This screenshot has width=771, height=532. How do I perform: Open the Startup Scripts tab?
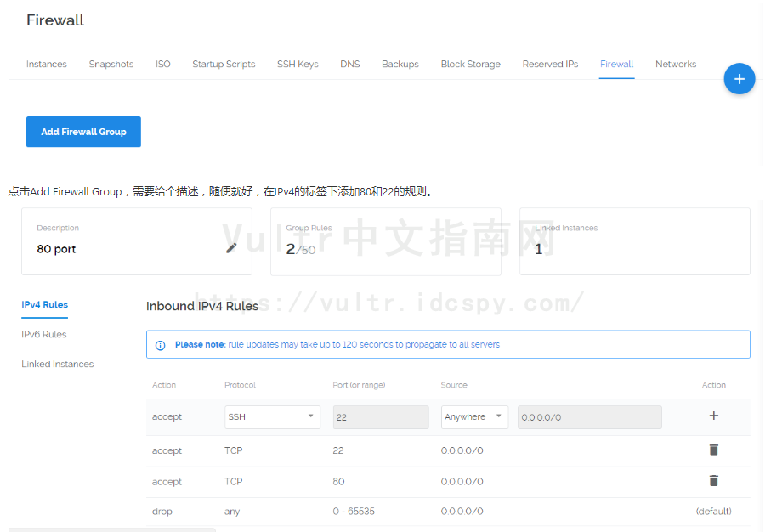pos(224,64)
